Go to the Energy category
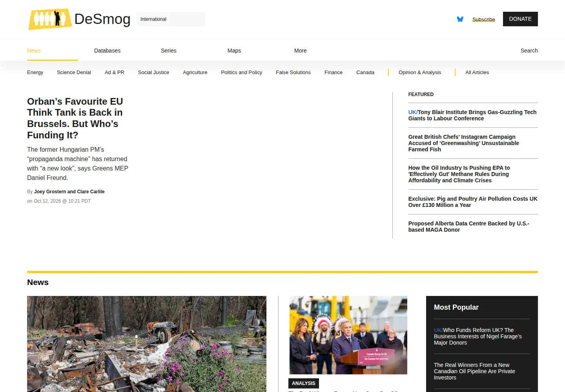Image resolution: width=565 pixels, height=392 pixels. 35,73
